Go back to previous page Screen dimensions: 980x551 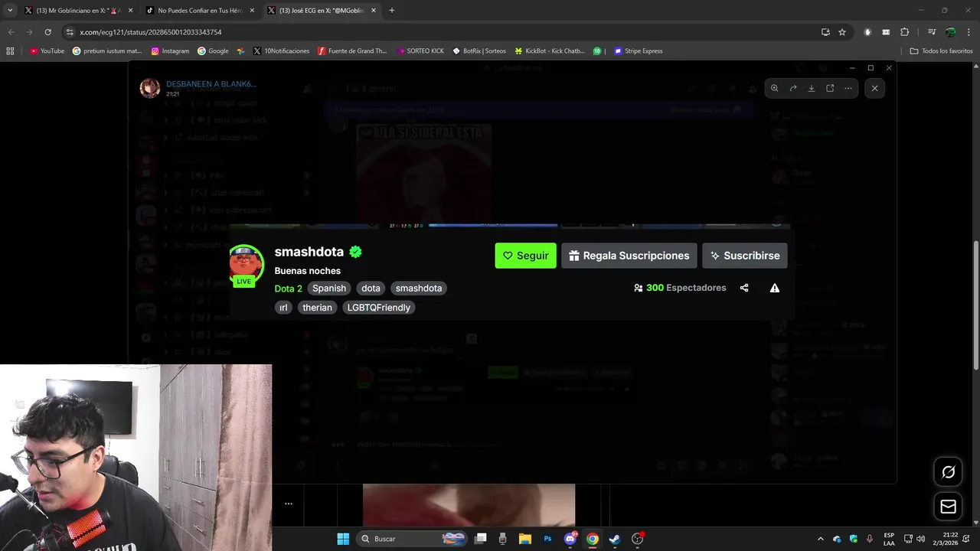coord(11,32)
